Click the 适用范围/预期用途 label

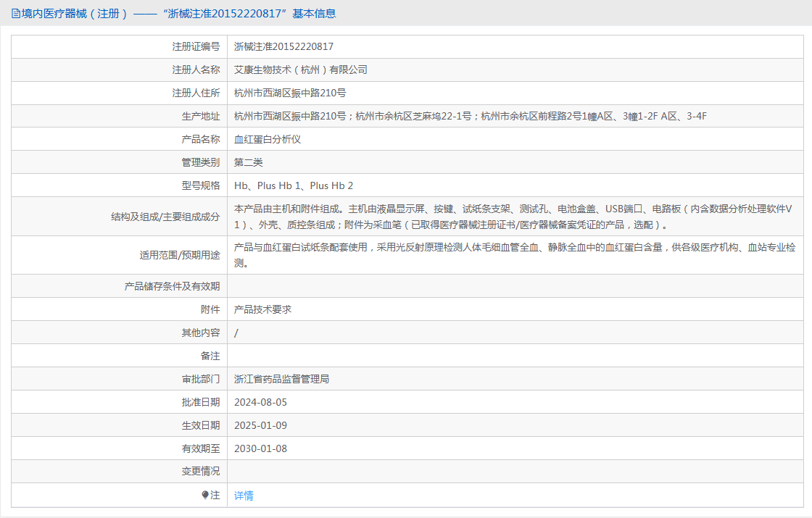[x=180, y=255]
